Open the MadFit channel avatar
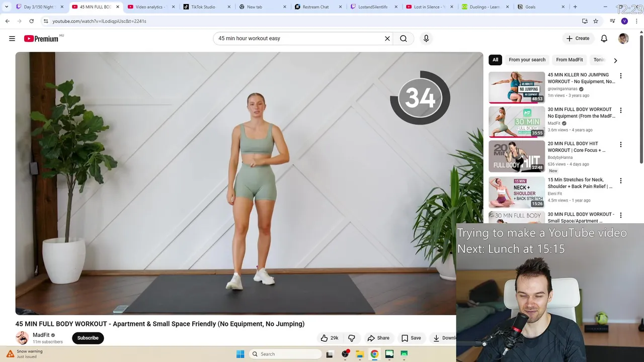 point(22,338)
